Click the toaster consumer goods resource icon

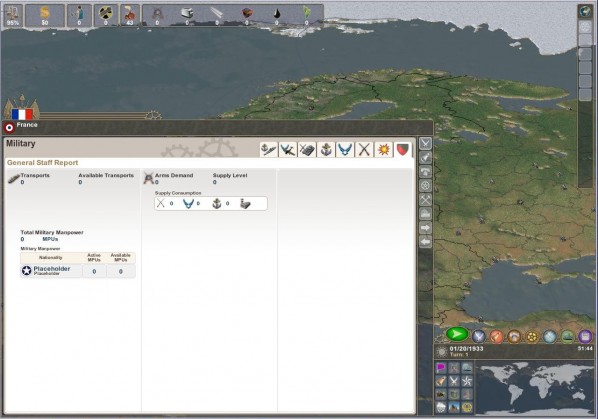pos(187,14)
